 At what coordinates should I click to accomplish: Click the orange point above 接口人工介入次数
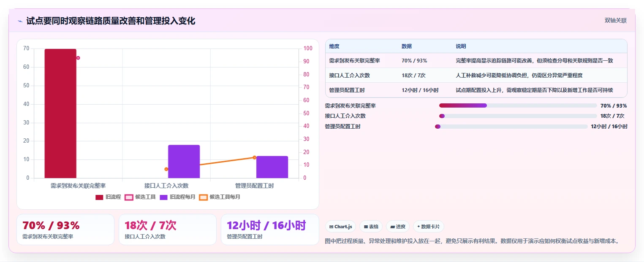click(166, 169)
